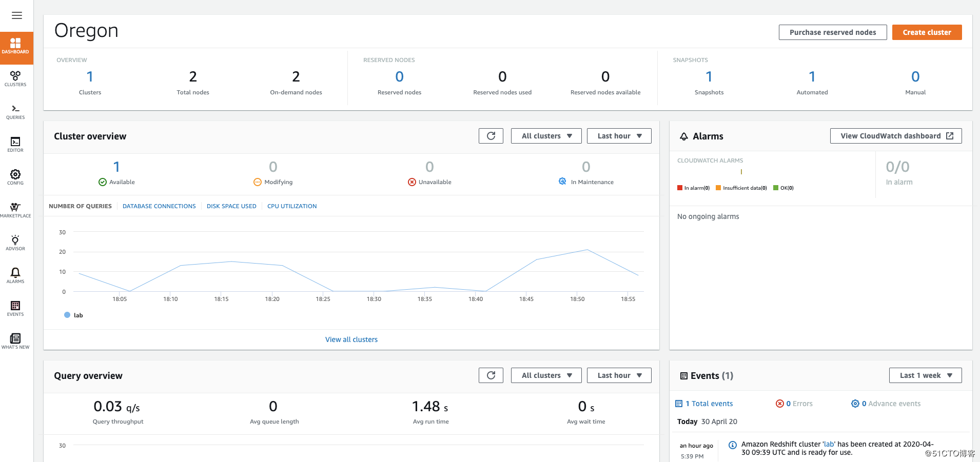
Task: Click the 1.48 s Avg run time
Action: tap(430, 407)
